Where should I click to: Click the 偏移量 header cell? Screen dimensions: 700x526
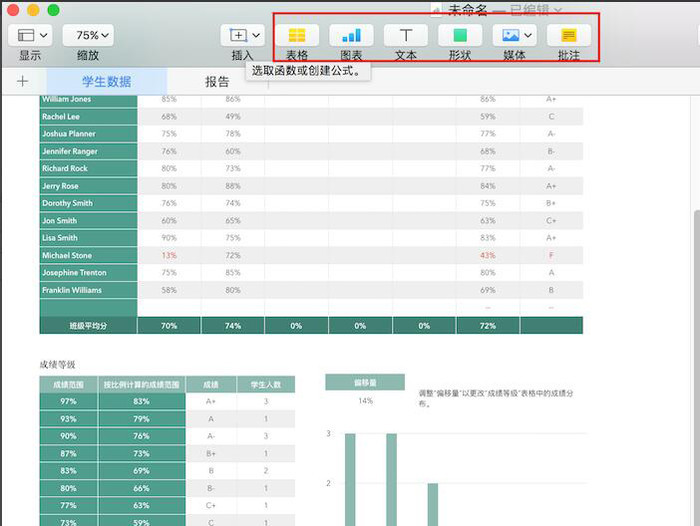tap(365, 383)
